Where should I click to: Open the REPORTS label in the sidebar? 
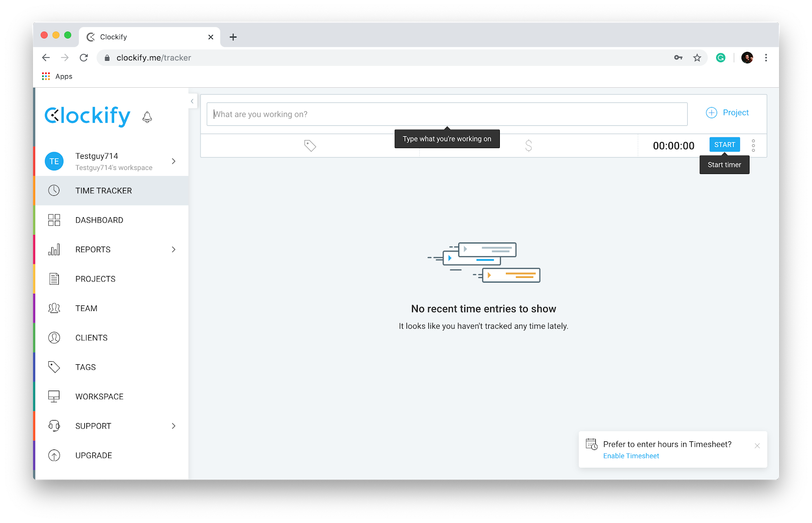coord(93,250)
